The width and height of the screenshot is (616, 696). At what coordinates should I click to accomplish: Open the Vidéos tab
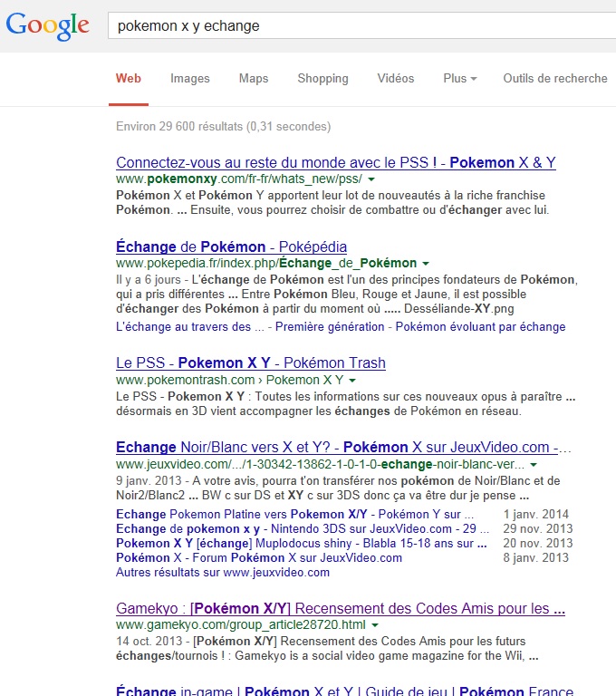click(396, 79)
